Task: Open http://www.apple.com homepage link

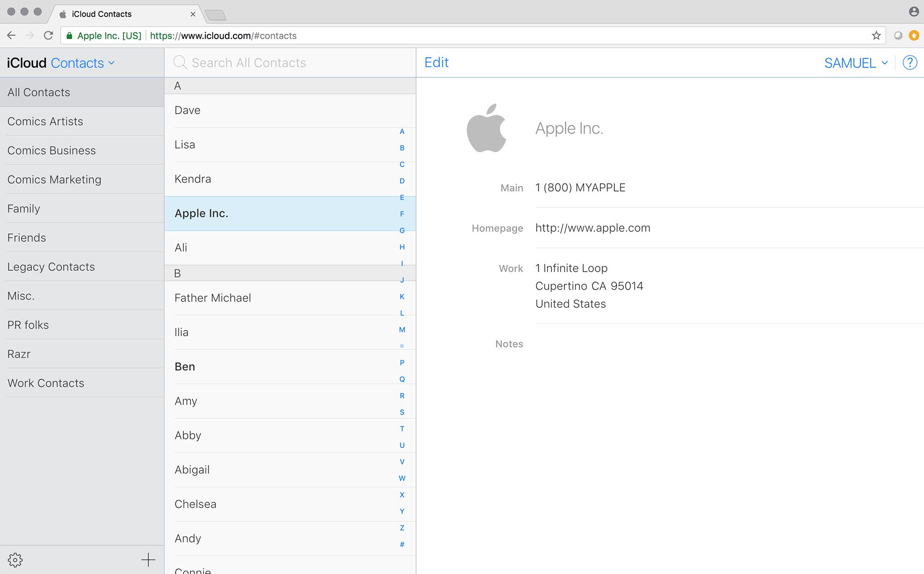Action: pos(592,227)
